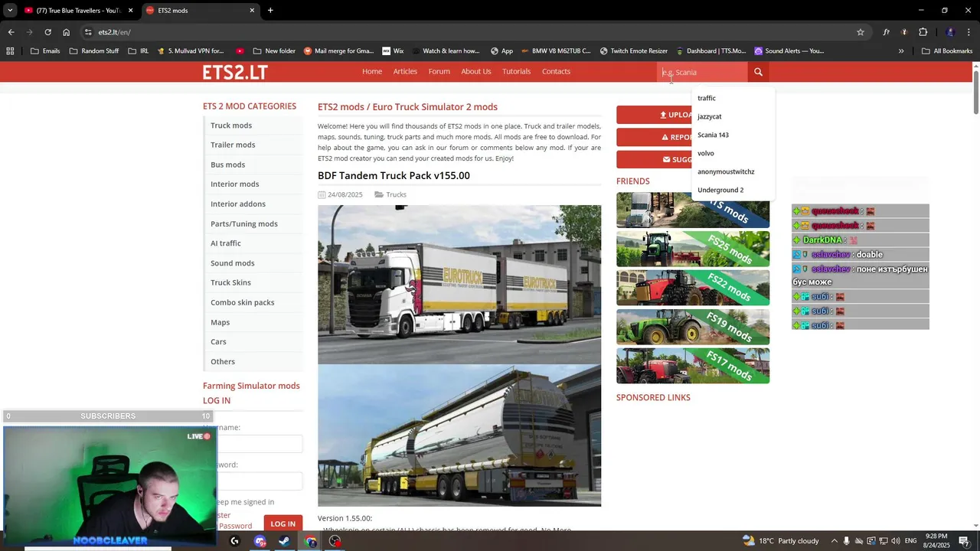Open the Wix bookmark
980x551 pixels.
393,51
